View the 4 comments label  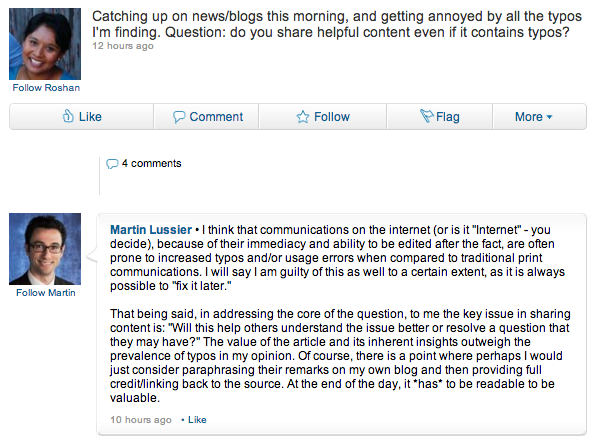pos(151,163)
